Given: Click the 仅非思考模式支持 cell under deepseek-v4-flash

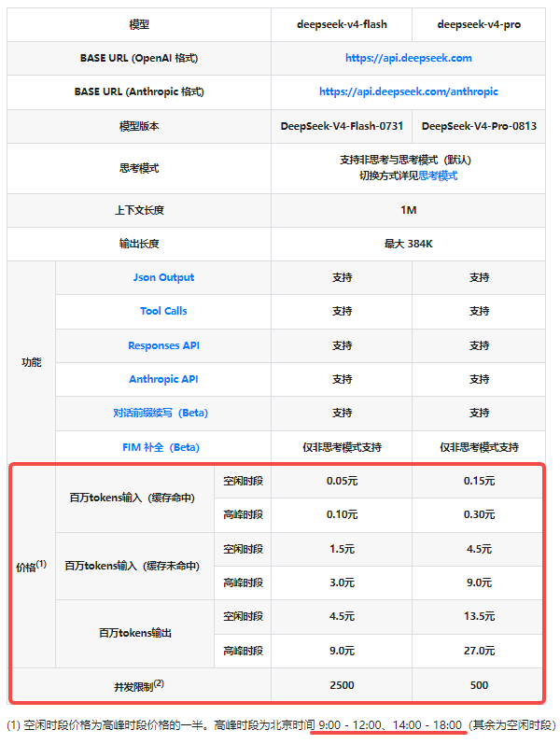Looking at the screenshot, I should [342, 447].
